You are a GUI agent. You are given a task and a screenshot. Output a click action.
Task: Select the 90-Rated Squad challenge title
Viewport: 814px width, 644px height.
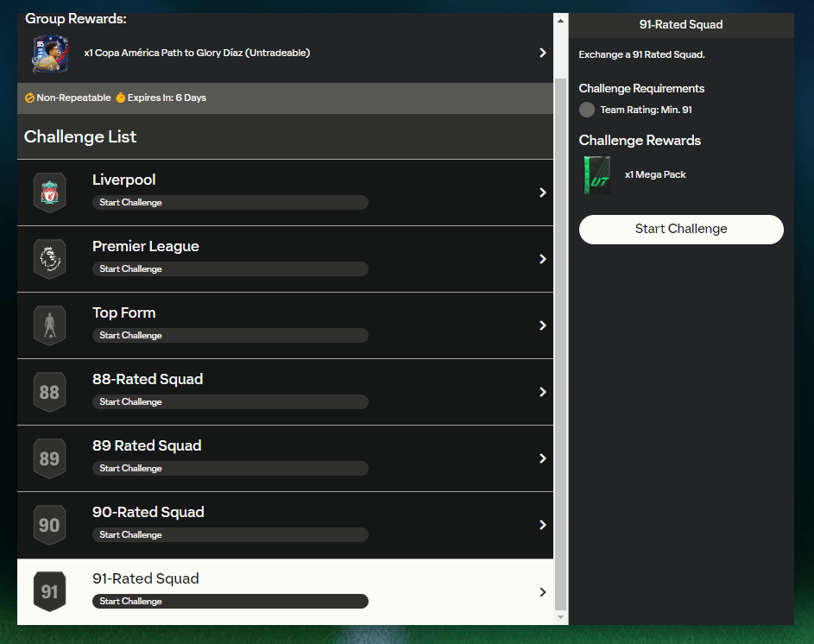(148, 512)
